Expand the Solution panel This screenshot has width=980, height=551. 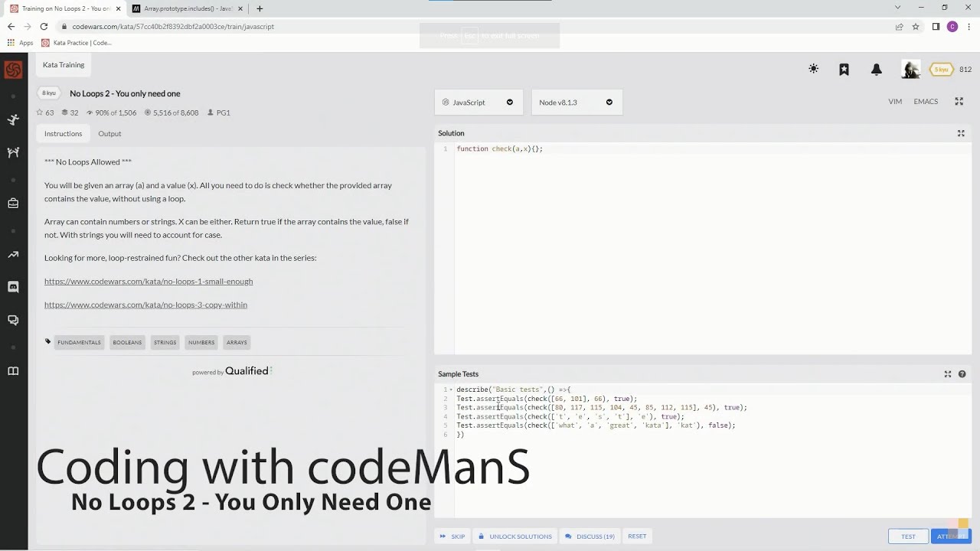pos(961,133)
